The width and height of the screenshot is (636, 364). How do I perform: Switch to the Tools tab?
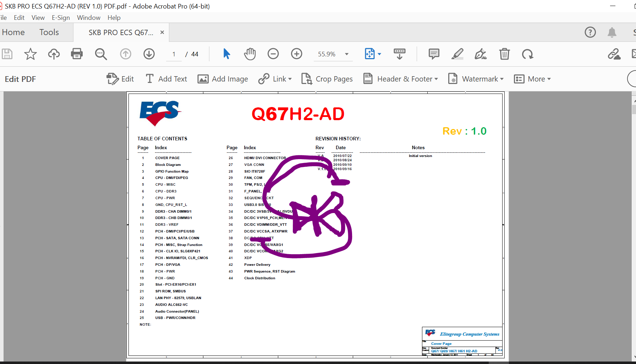pyautogui.click(x=49, y=32)
